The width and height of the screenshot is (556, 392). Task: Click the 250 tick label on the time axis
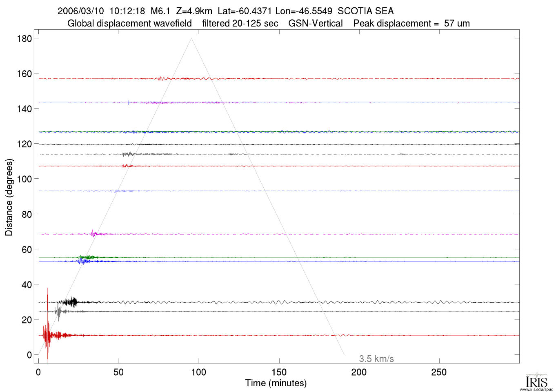(439, 372)
